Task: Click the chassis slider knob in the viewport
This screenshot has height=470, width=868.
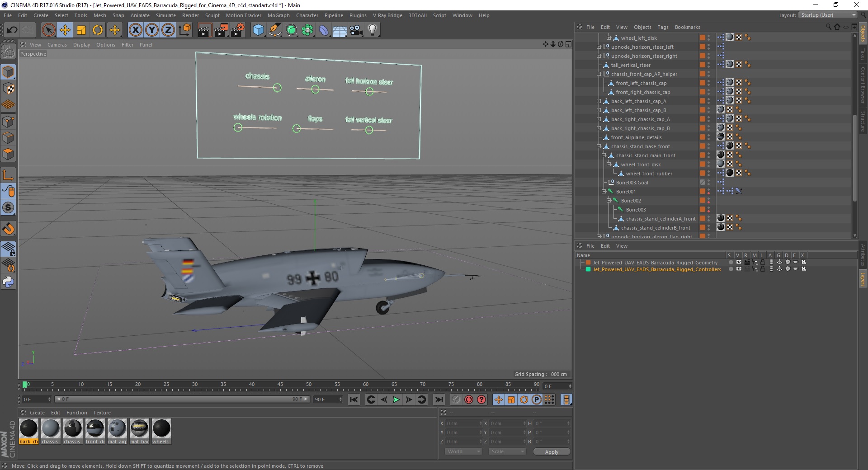Action: (277, 88)
